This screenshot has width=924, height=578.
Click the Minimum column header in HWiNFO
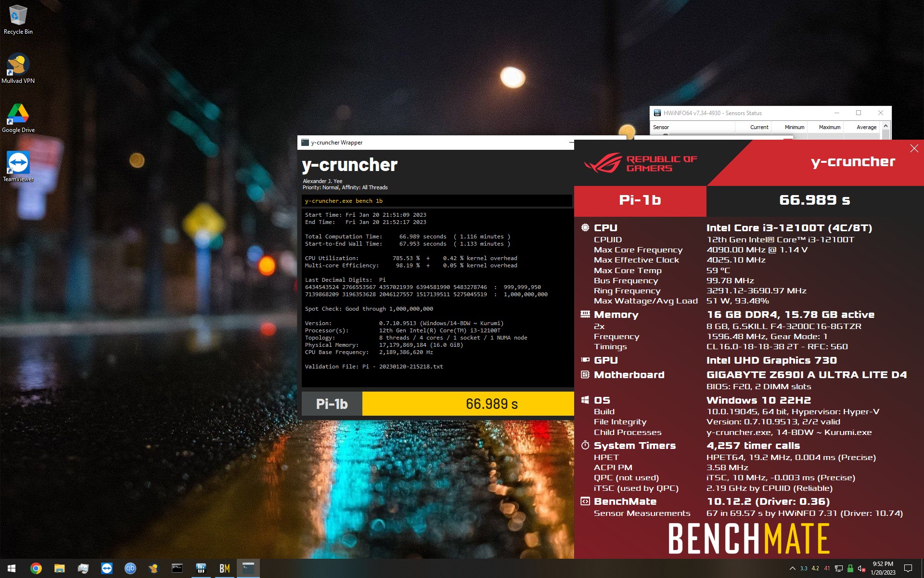tap(789, 127)
